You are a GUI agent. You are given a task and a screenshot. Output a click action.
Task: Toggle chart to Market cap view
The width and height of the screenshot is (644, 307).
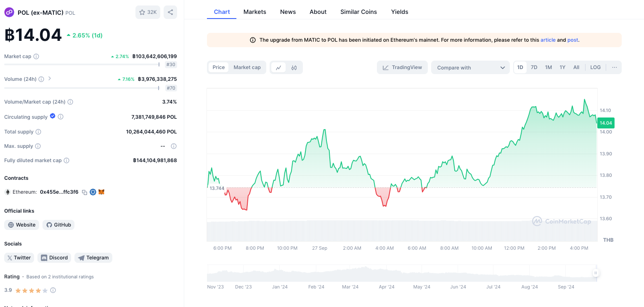pos(247,67)
